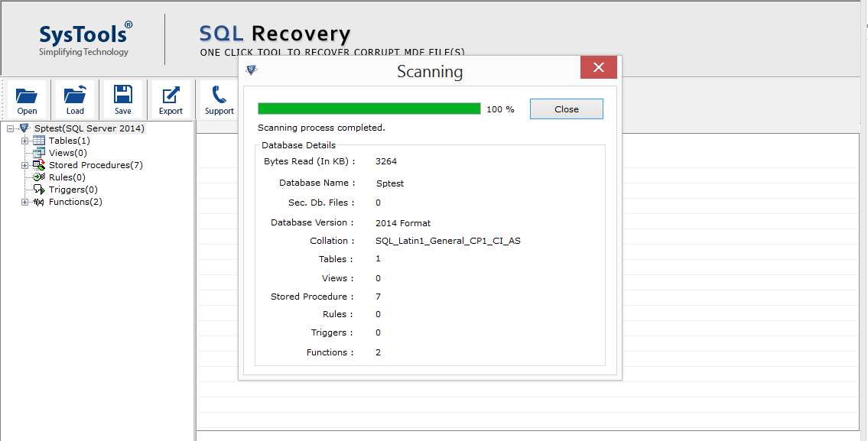Click the Load toolbar icon
This screenshot has height=441, width=868.
75,99
